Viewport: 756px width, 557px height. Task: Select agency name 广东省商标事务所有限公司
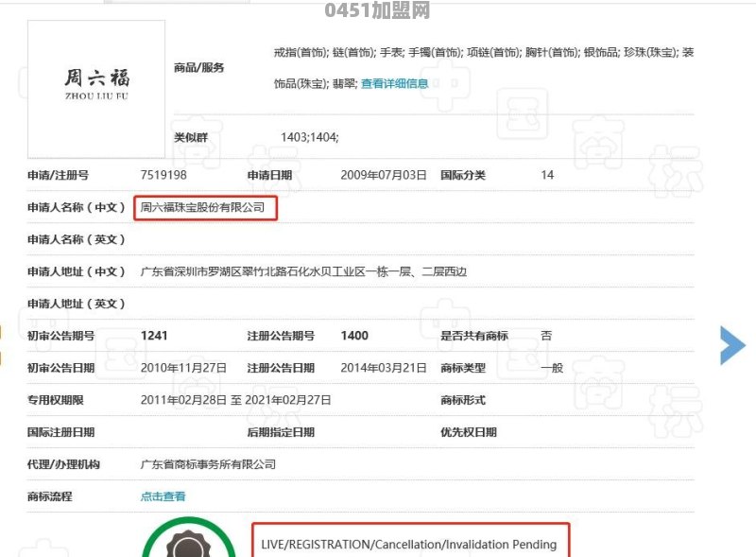(x=208, y=464)
